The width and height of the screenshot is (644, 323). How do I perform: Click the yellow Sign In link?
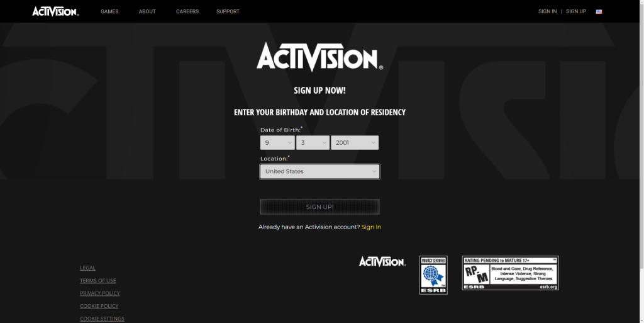(371, 227)
